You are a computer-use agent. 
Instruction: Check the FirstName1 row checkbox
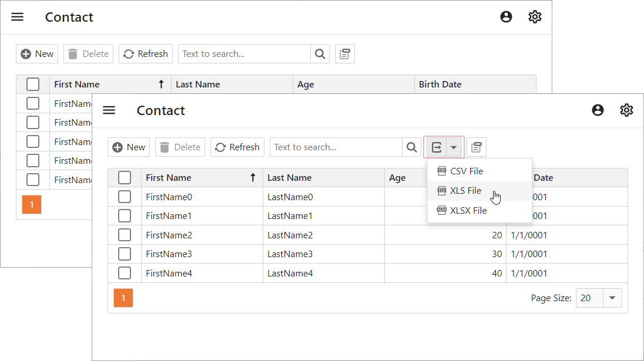pyautogui.click(x=125, y=216)
